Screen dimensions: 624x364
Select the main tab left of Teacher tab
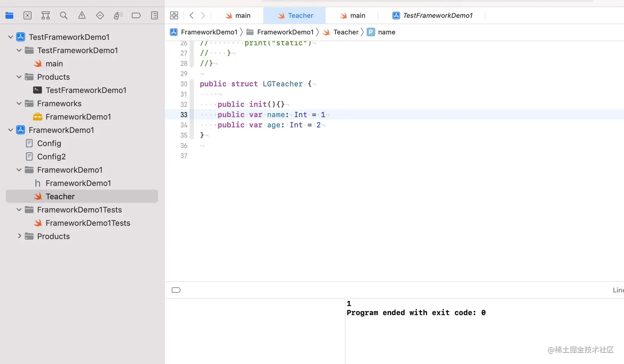coord(238,16)
